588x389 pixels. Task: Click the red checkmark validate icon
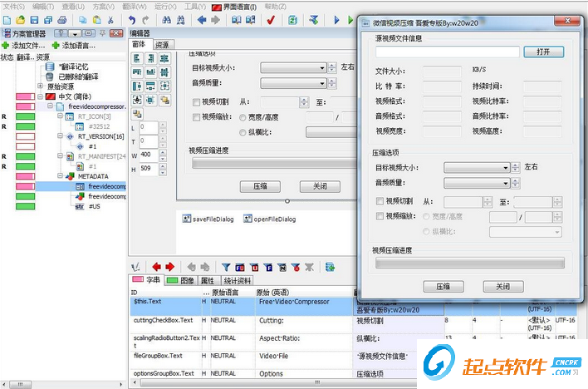pos(271,19)
